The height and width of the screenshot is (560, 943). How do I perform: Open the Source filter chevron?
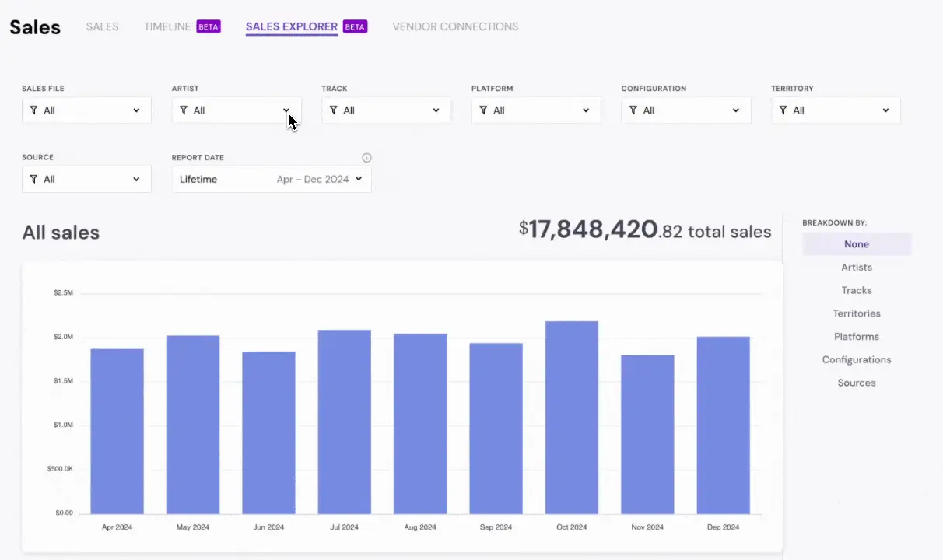(x=136, y=179)
